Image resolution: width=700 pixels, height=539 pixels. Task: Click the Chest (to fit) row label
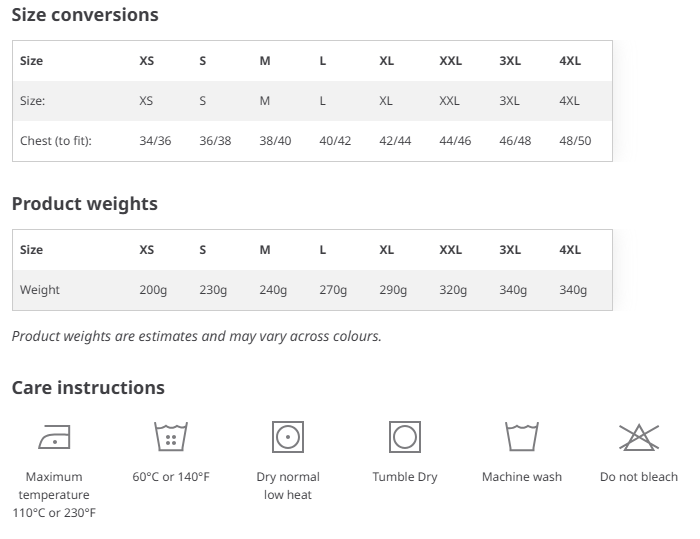click(x=56, y=141)
